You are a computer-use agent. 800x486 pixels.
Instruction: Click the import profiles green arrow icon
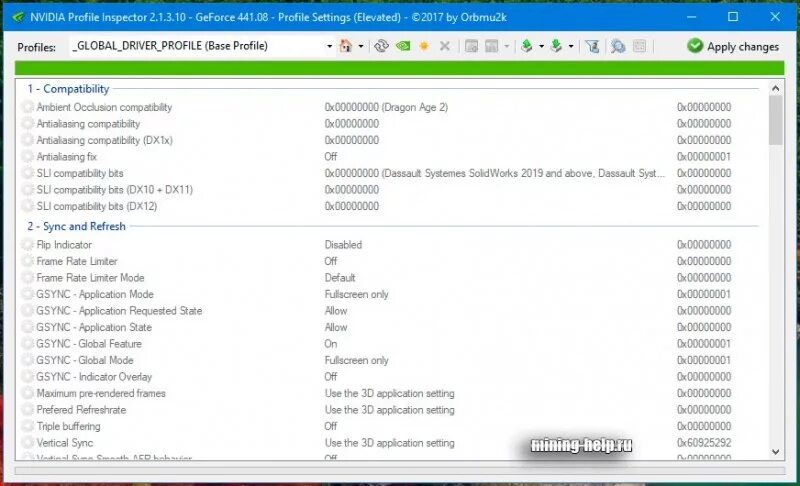click(557, 46)
